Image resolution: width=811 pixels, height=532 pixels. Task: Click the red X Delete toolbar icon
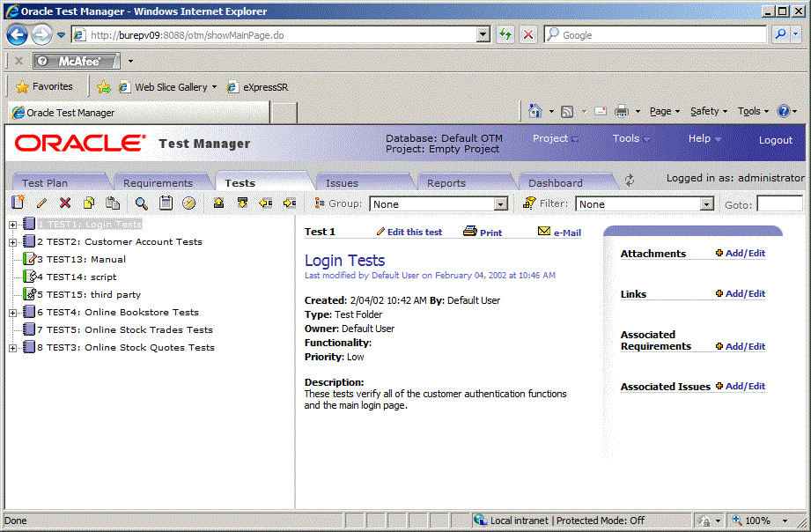65,203
